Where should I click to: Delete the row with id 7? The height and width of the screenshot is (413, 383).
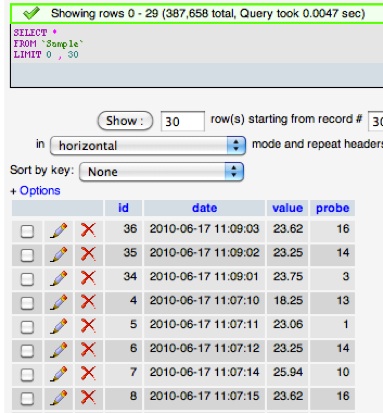88,374
